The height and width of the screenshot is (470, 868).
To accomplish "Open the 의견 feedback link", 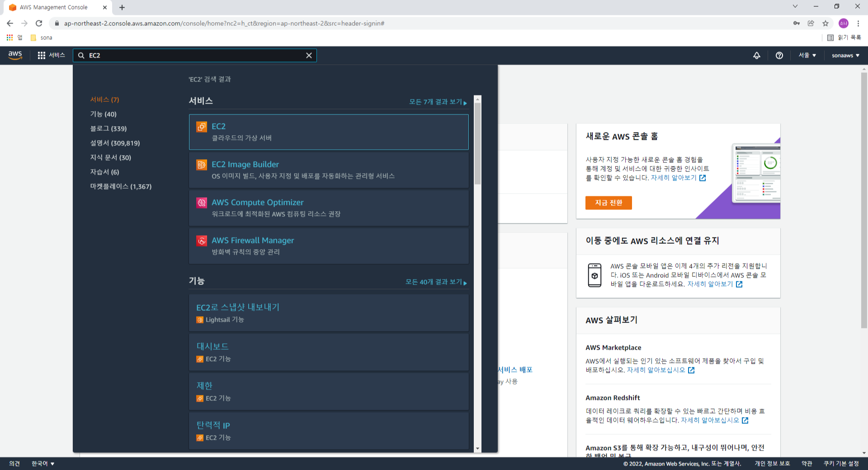I will 14,464.
